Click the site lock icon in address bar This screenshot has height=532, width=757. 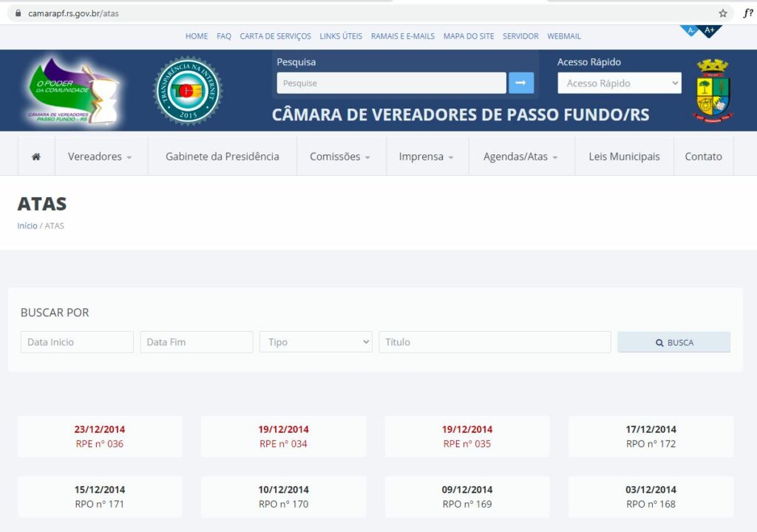[18, 13]
